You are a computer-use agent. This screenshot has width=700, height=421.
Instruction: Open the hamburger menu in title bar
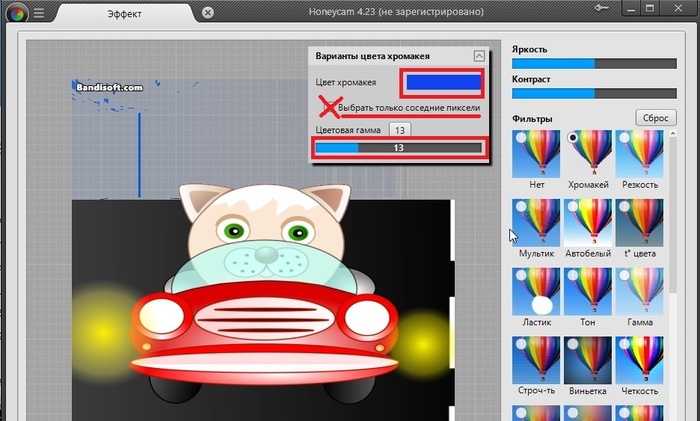[39, 13]
